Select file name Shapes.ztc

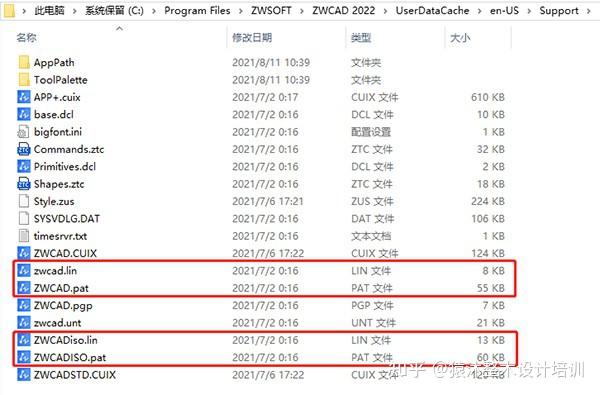point(59,184)
